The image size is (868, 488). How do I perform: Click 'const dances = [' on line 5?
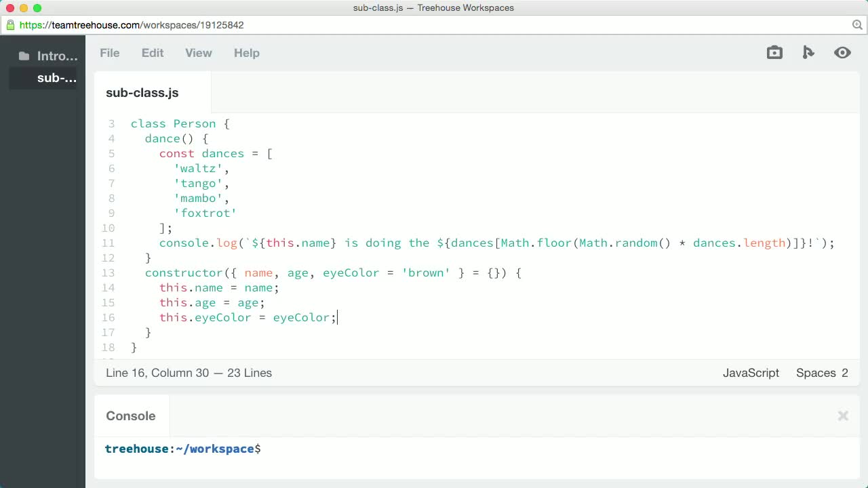(x=216, y=154)
